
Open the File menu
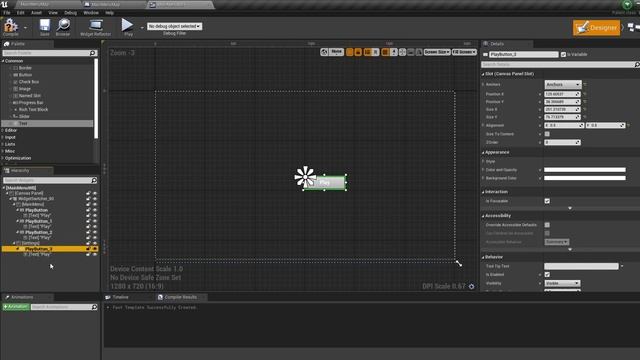(7, 13)
